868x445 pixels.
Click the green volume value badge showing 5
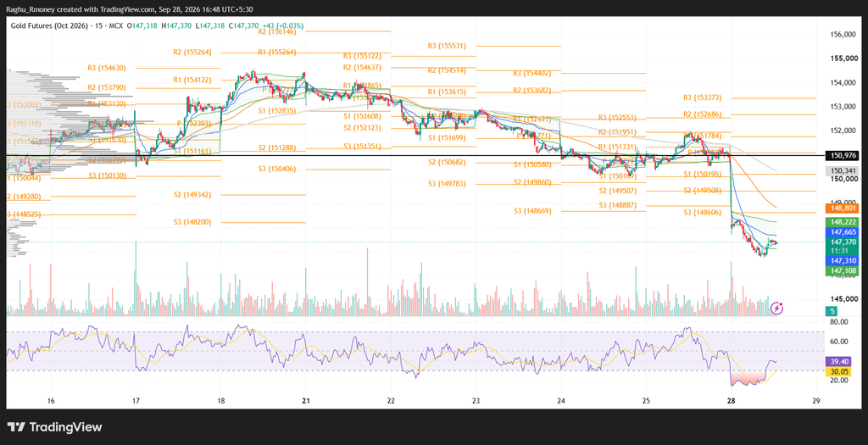pyautogui.click(x=832, y=311)
